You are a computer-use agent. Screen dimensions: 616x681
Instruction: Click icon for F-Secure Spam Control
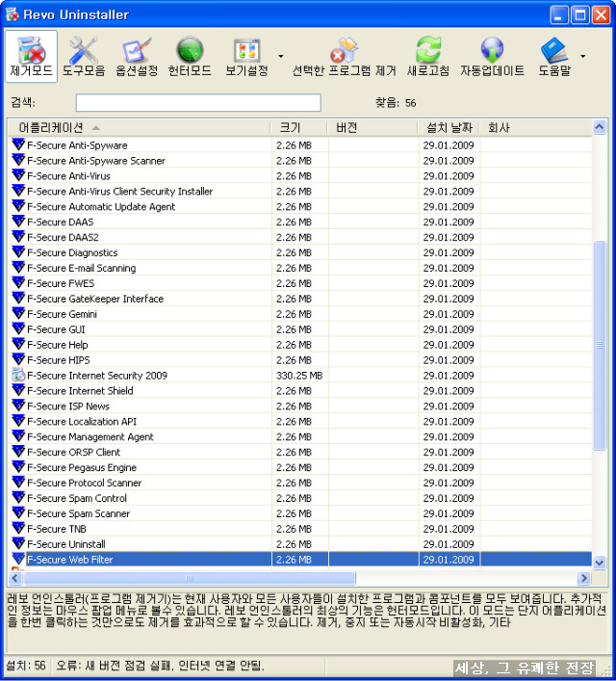point(18,497)
